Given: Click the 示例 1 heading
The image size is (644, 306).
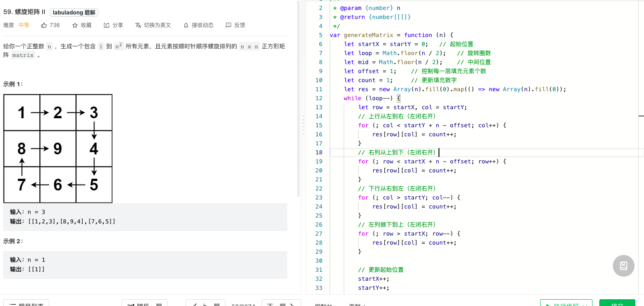Looking at the screenshot, I should click(13, 84).
